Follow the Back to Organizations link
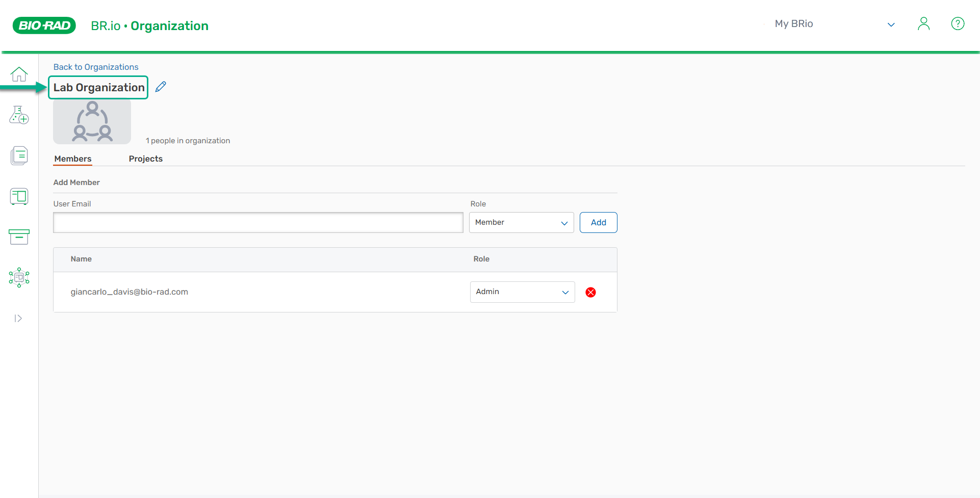Image resolution: width=980 pixels, height=498 pixels. pos(96,67)
